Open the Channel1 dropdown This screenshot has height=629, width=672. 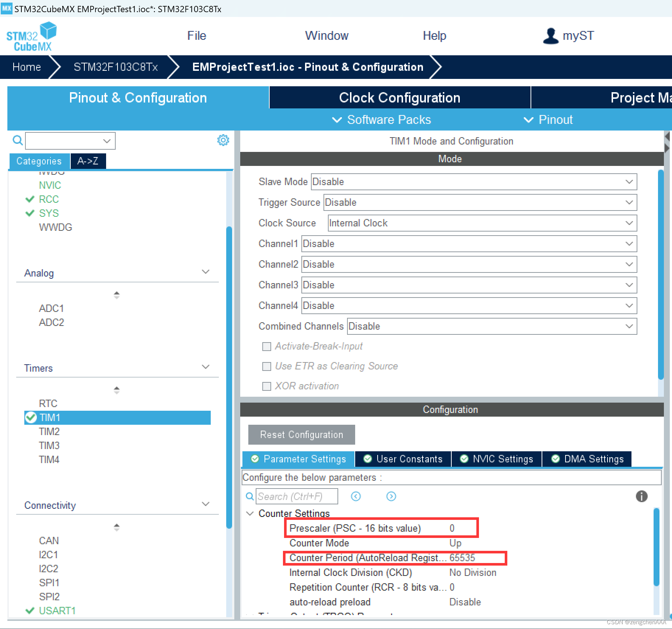469,244
